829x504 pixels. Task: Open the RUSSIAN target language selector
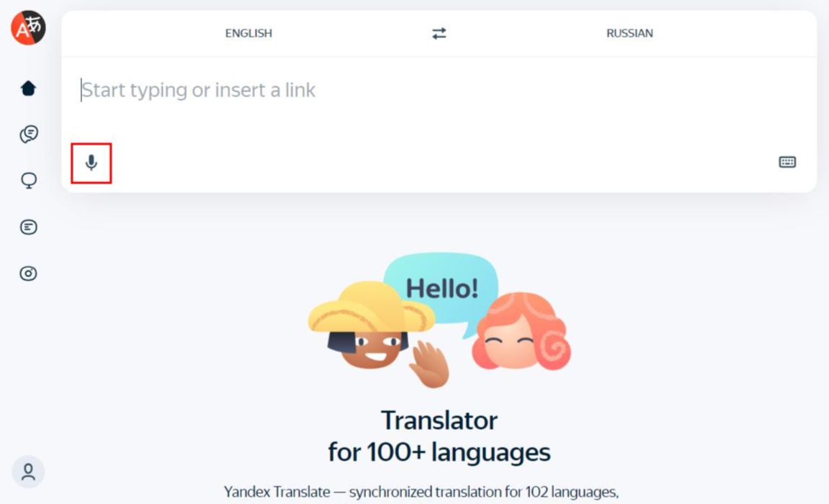pos(629,33)
